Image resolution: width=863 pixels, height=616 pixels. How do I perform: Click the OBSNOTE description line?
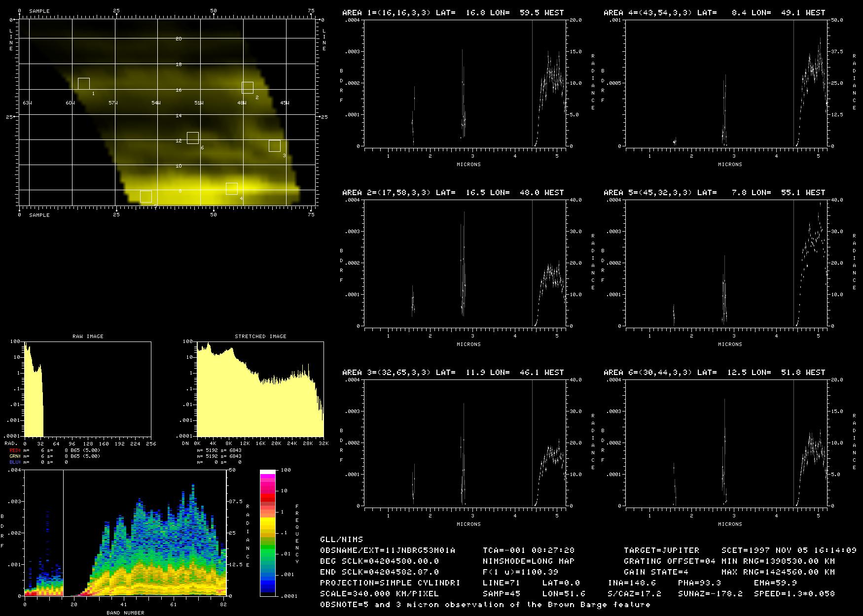pos(485,604)
